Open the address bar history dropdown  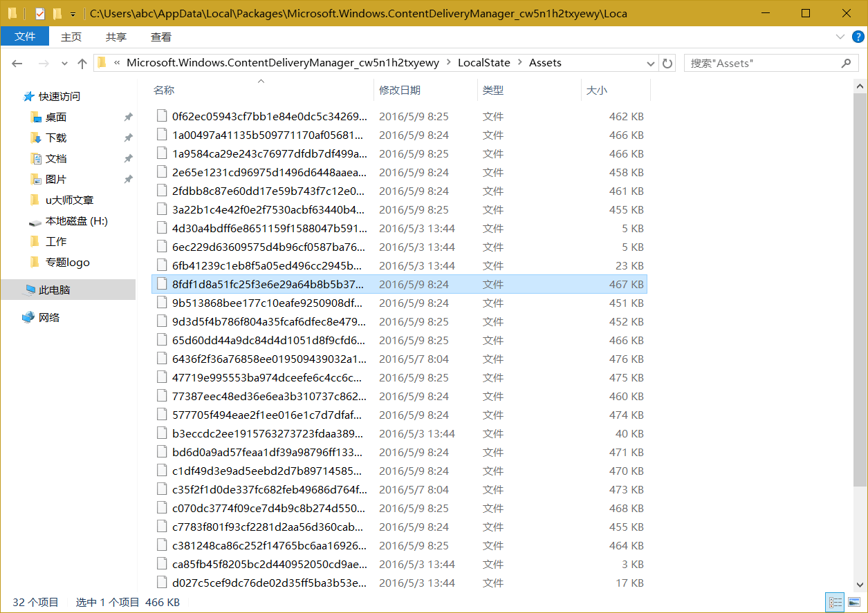651,63
